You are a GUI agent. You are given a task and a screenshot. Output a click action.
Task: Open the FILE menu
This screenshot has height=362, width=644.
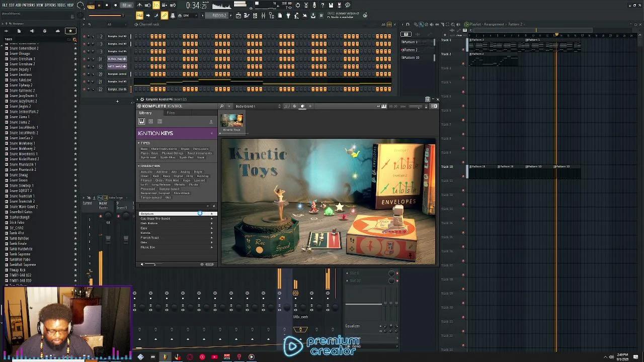5,5
